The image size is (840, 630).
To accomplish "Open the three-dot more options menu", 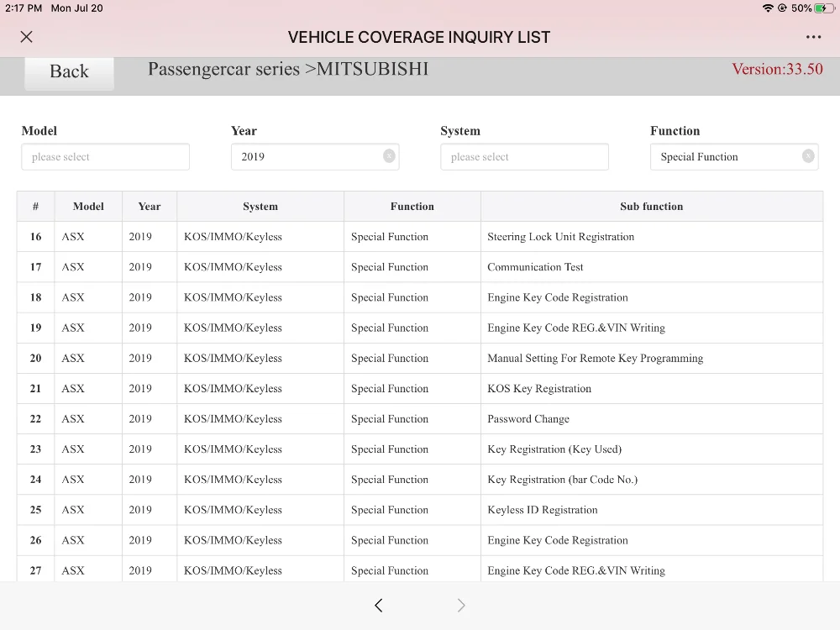I will point(813,37).
